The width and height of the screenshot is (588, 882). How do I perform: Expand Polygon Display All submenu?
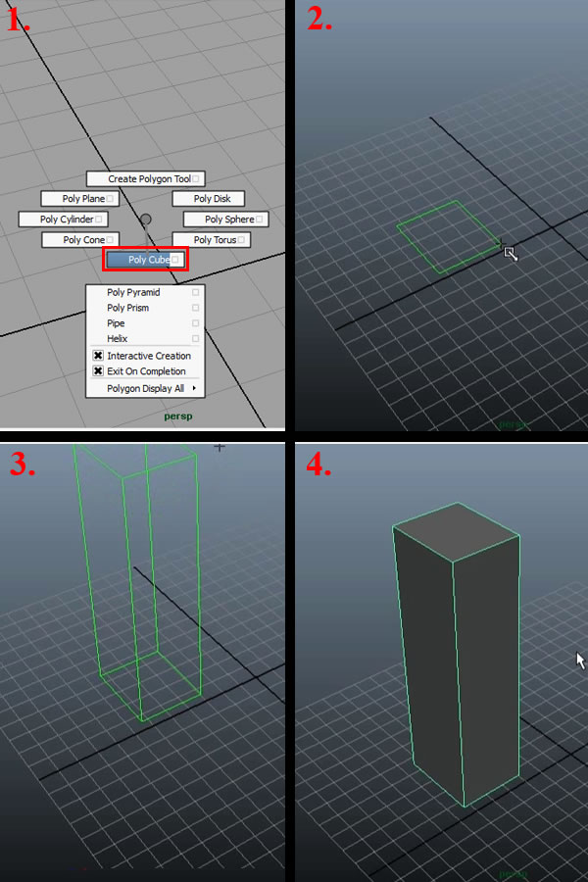[x=194, y=388]
